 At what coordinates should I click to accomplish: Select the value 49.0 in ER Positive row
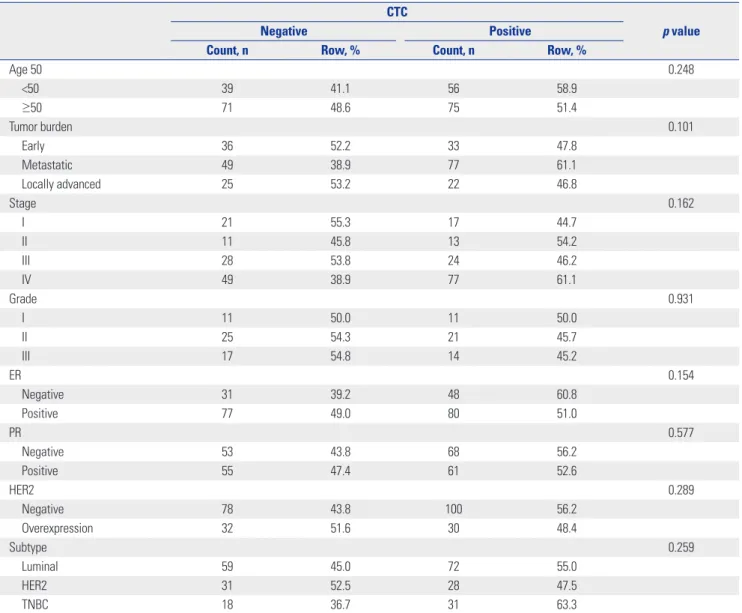point(340,414)
